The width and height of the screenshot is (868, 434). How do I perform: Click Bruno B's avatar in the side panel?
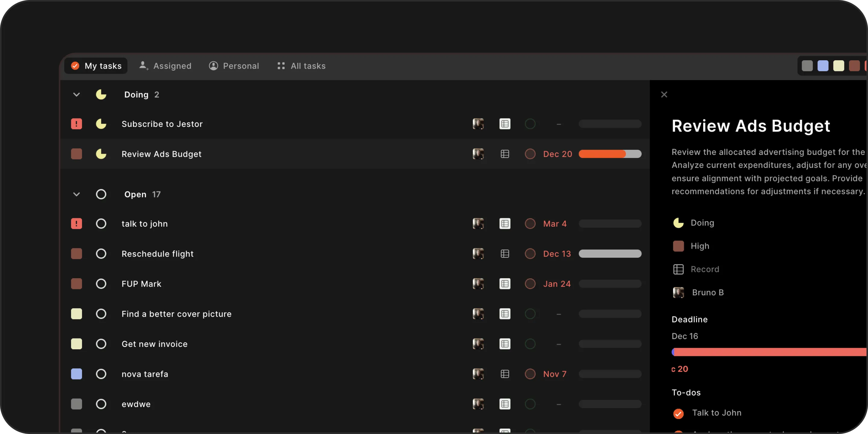point(678,292)
